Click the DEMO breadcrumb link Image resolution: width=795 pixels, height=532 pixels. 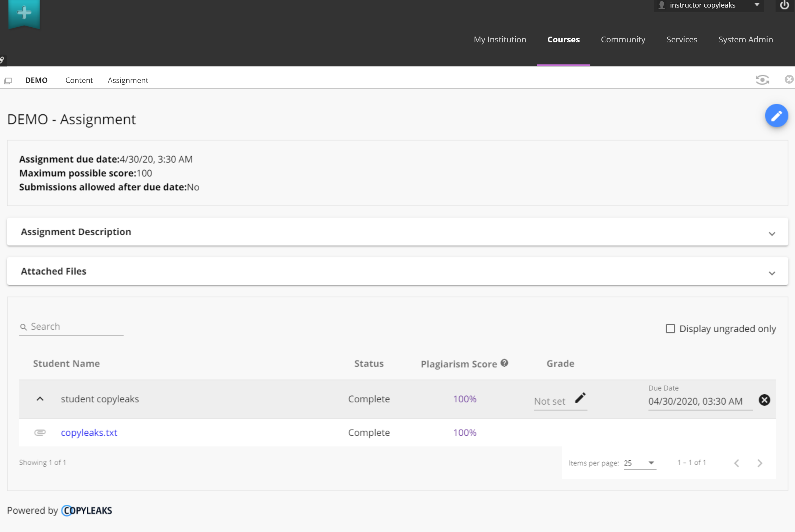36,80
